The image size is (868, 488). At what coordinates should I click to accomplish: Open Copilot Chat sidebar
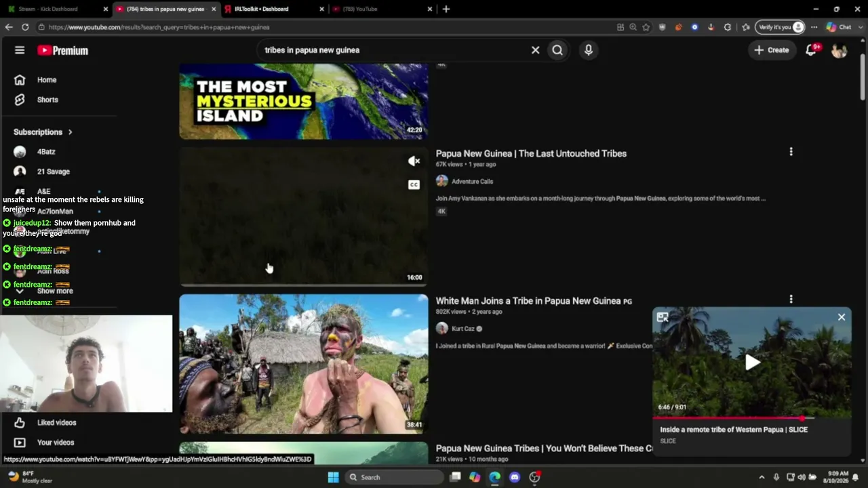[839, 27]
